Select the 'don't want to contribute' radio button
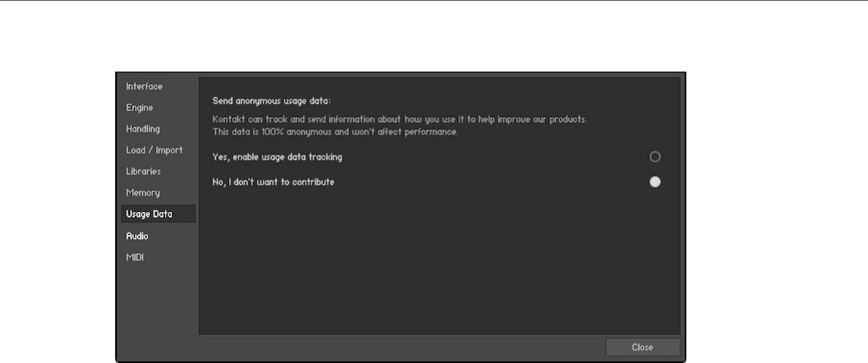The width and height of the screenshot is (868, 363). pos(655,182)
